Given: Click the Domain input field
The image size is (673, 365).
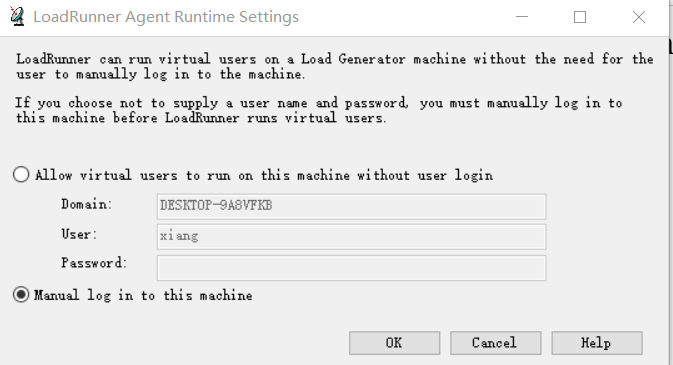Looking at the screenshot, I should click(x=352, y=206).
